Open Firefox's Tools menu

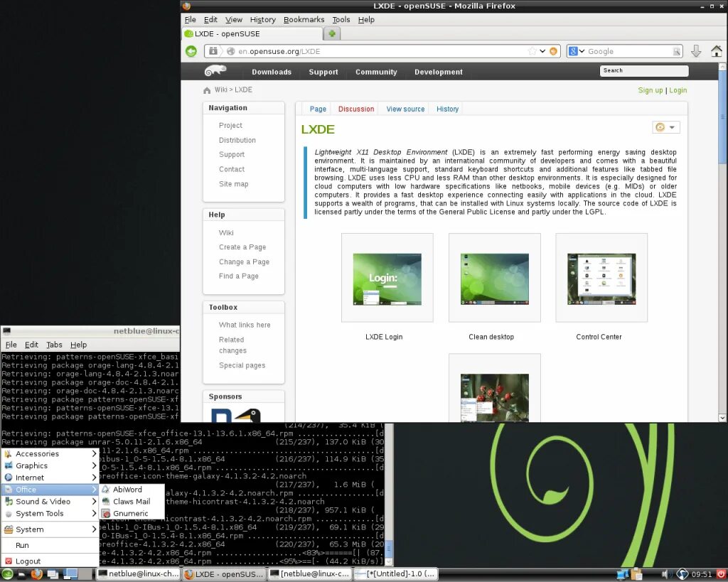[x=341, y=19]
